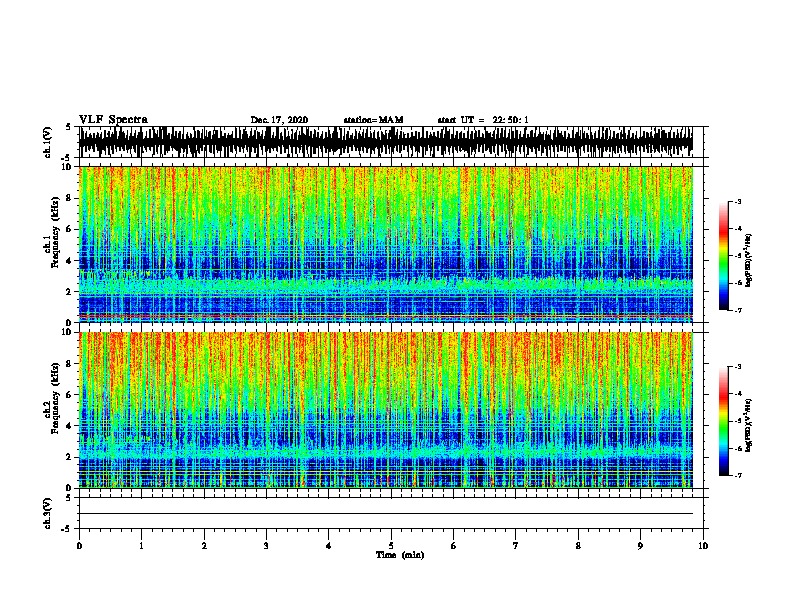
Task: Click the "10" label on the time axis
Action: click(703, 546)
